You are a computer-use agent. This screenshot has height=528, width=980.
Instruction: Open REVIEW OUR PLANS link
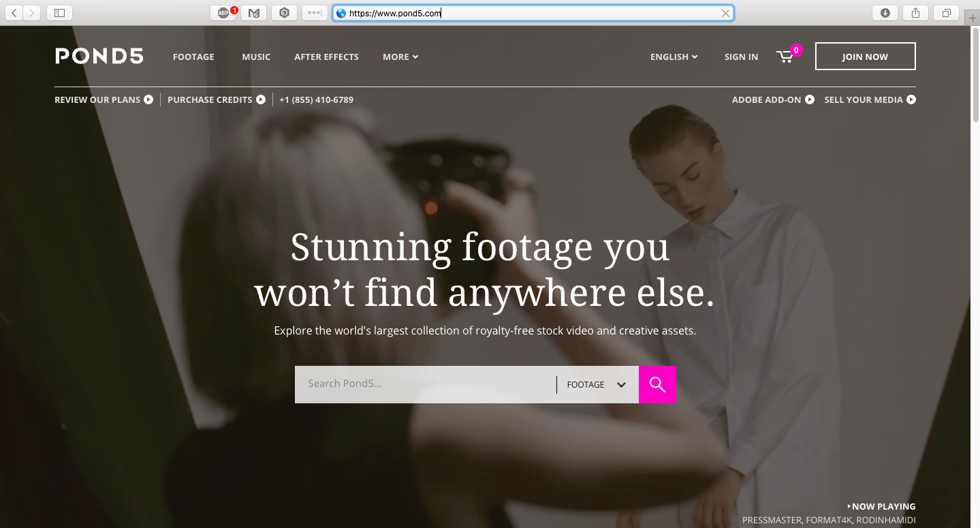[x=104, y=100]
